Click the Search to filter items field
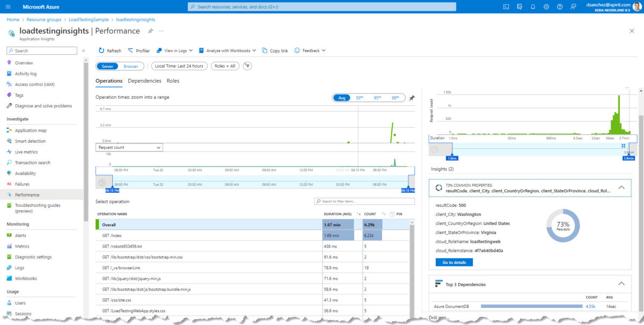 (365, 201)
